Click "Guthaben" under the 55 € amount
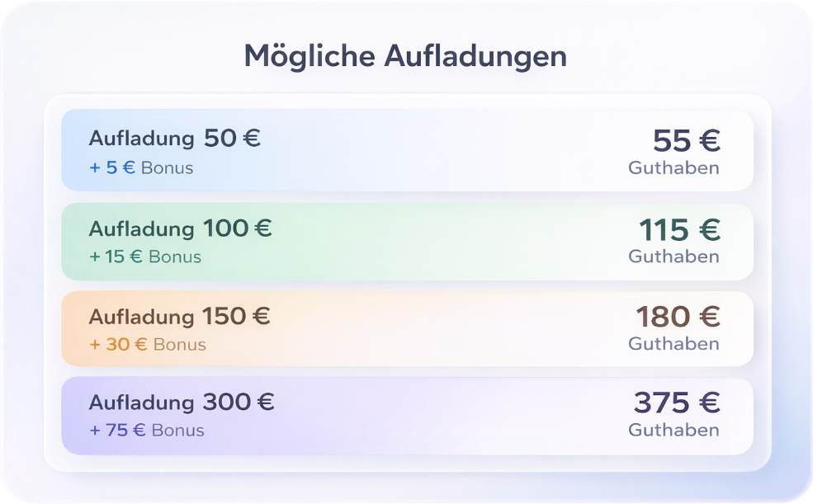 pos(674,168)
